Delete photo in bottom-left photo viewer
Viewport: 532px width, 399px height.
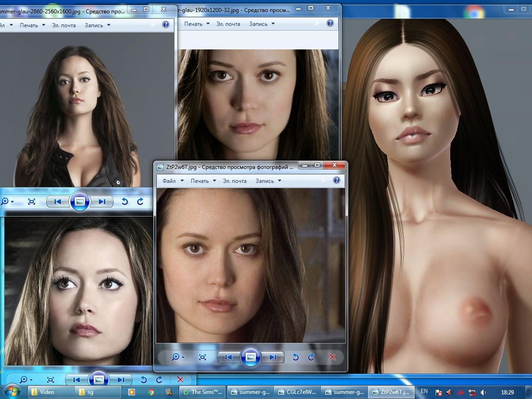point(180,380)
